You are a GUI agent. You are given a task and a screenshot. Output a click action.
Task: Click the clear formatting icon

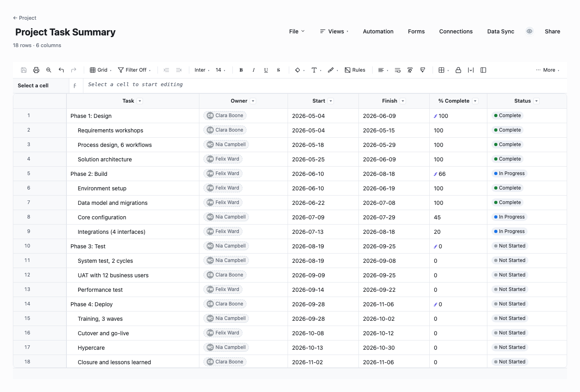(410, 70)
